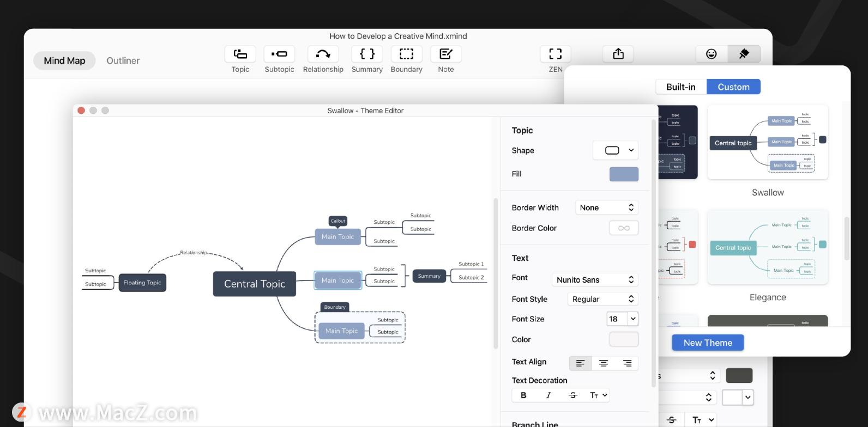The height and width of the screenshot is (427, 868).
Task: Choose the Boundary tool
Action: pos(406,54)
